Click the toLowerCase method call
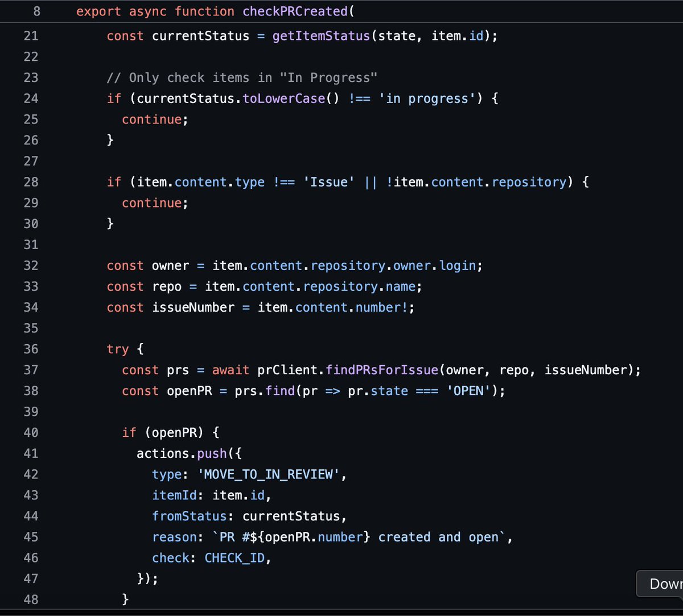 tap(284, 98)
